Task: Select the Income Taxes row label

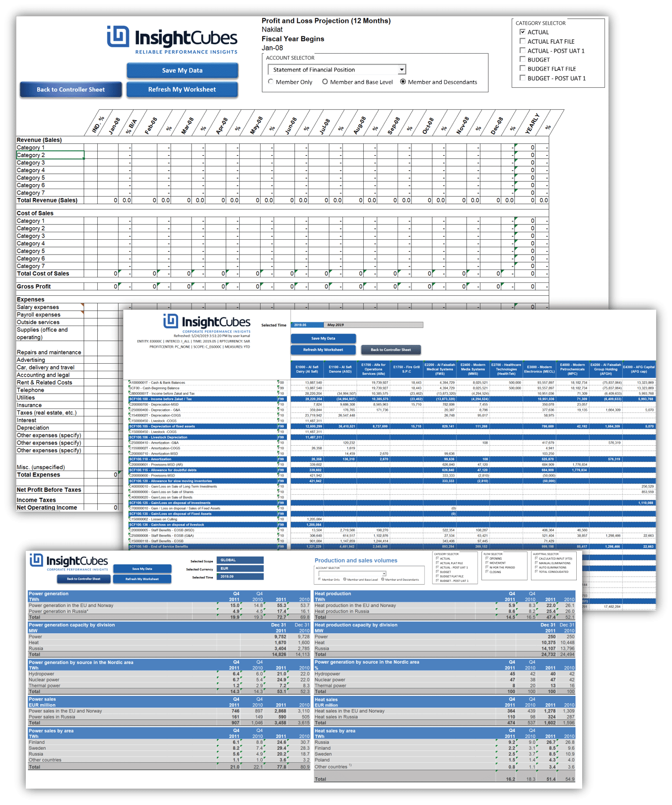Action: [x=36, y=500]
